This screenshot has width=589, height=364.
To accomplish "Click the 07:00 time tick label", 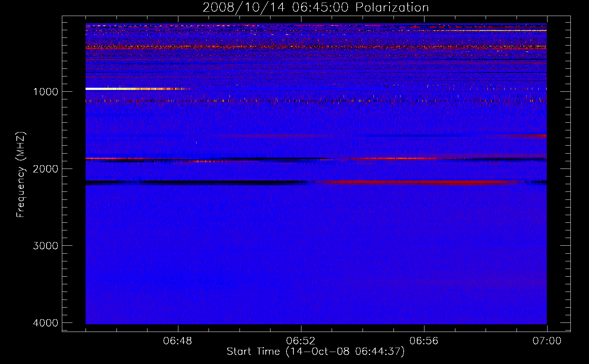I will point(547,341).
